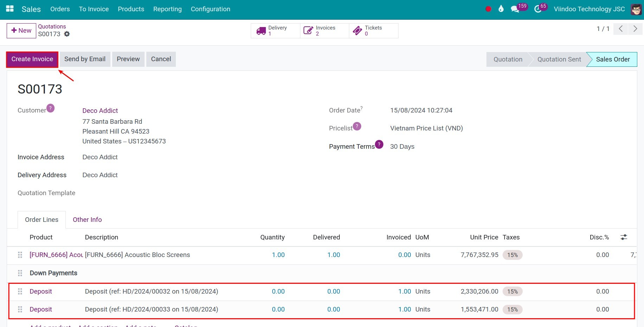
Task: Open the Orders menu
Action: tap(60, 9)
